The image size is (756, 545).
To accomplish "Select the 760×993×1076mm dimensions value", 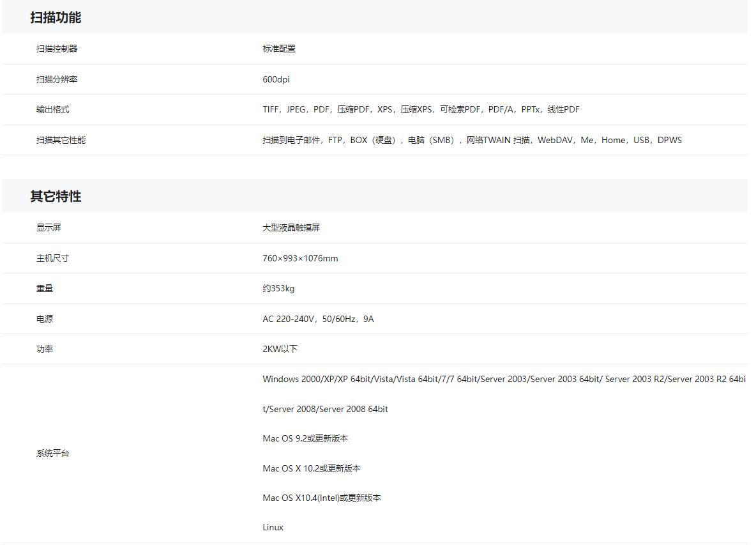I will point(300,258).
